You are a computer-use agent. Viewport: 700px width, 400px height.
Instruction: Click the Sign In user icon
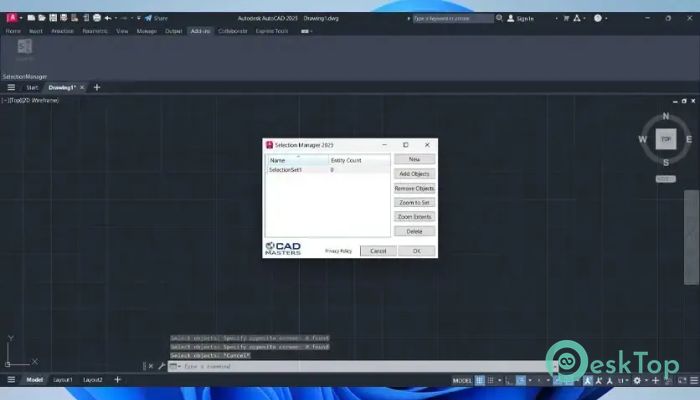click(511, 18)
